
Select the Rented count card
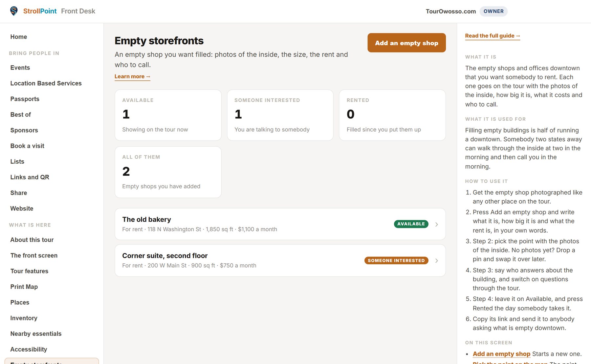pos(392,115)
